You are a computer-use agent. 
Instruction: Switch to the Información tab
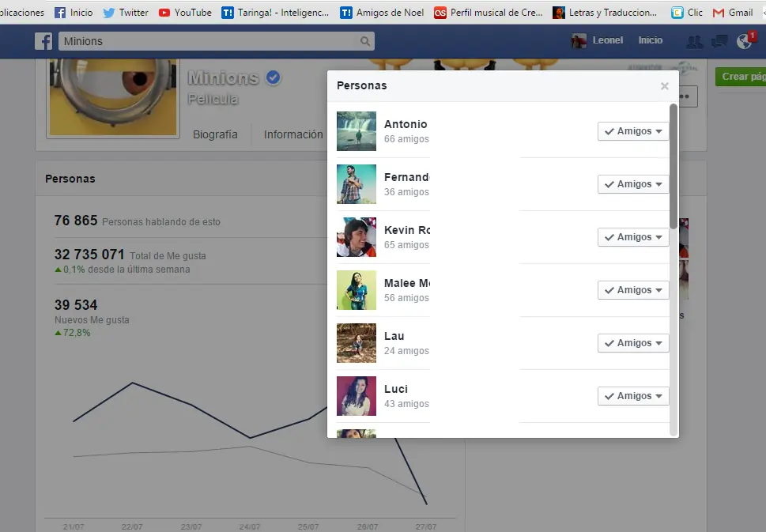click(293, 135)
